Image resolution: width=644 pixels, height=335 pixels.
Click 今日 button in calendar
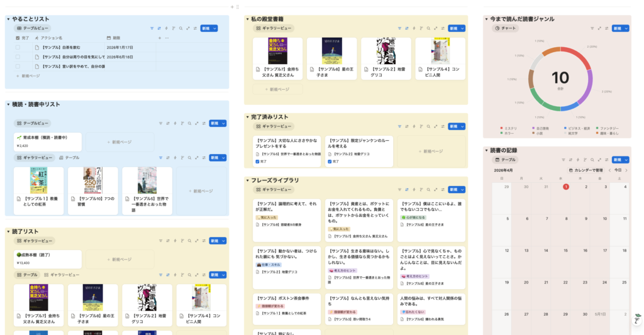(618, 170)
